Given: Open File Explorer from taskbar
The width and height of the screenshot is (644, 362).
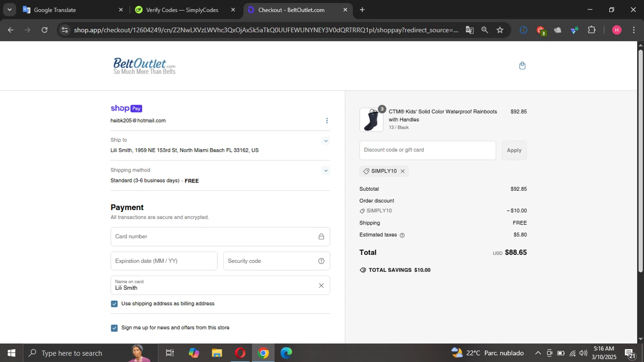Looking at the screenshot, I should pyautogui.click(x=217, y=353).
